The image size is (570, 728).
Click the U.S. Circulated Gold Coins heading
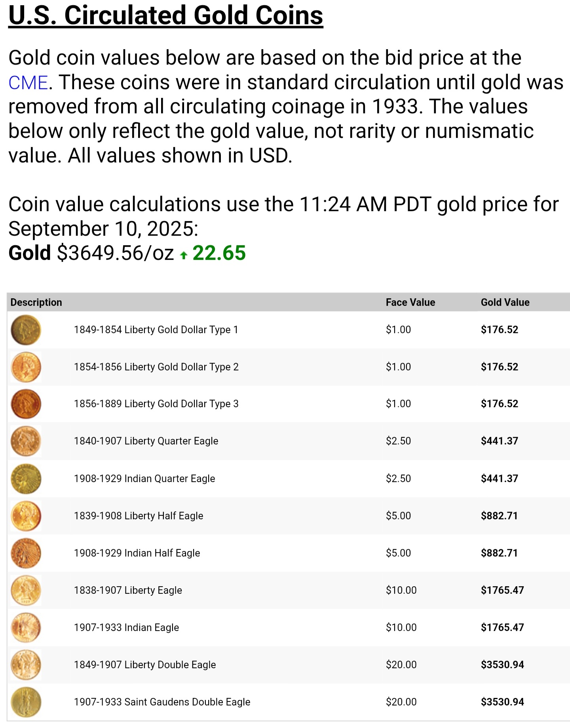pyautogui.click(x=165, y=15)
